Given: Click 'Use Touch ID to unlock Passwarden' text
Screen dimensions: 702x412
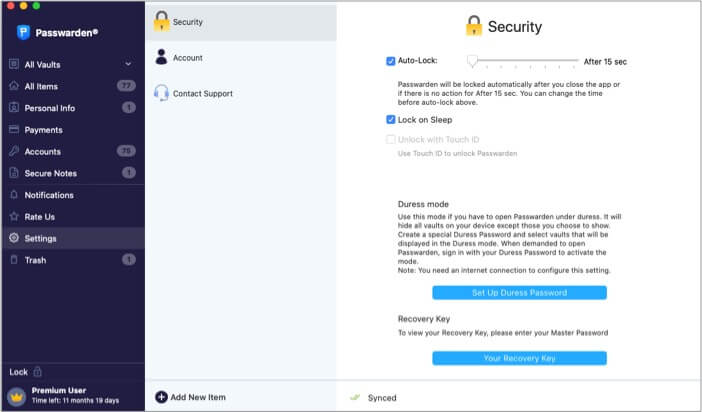Looking at the screenshot, I should pos(457,153).
